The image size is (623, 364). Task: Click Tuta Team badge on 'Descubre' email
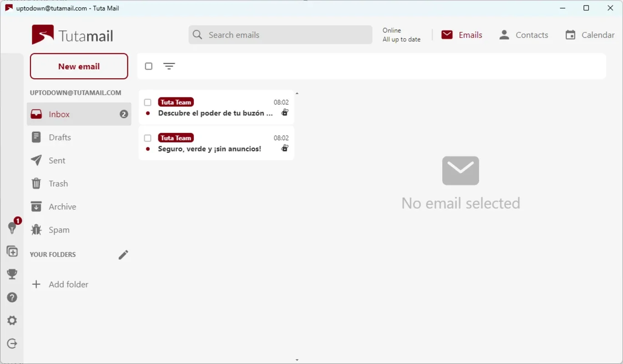point(176,102)
